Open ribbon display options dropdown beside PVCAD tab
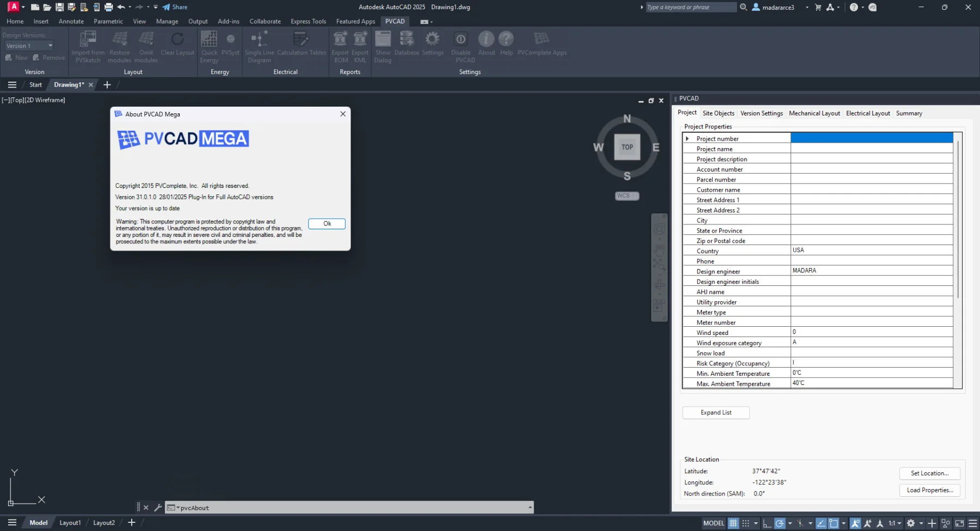 [426, 22]
